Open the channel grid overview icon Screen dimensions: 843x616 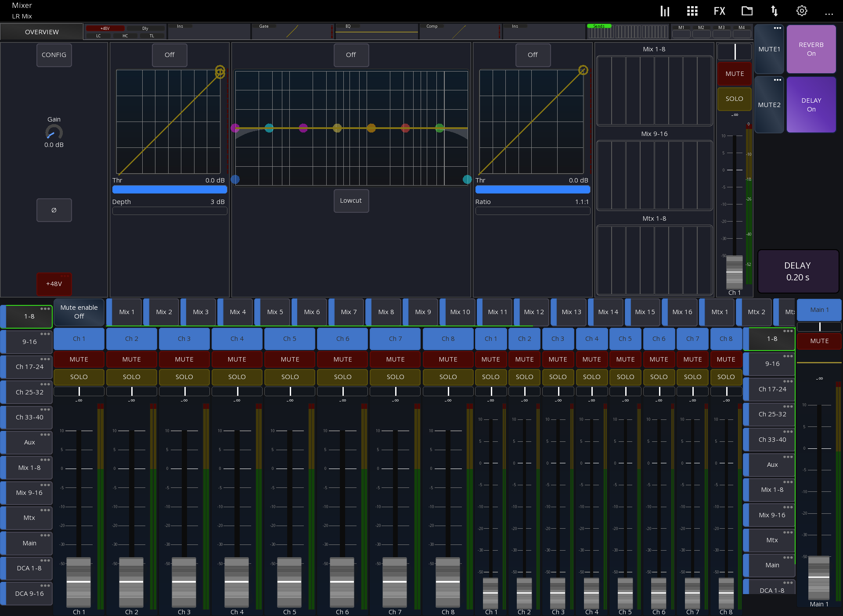coord(692,11)
